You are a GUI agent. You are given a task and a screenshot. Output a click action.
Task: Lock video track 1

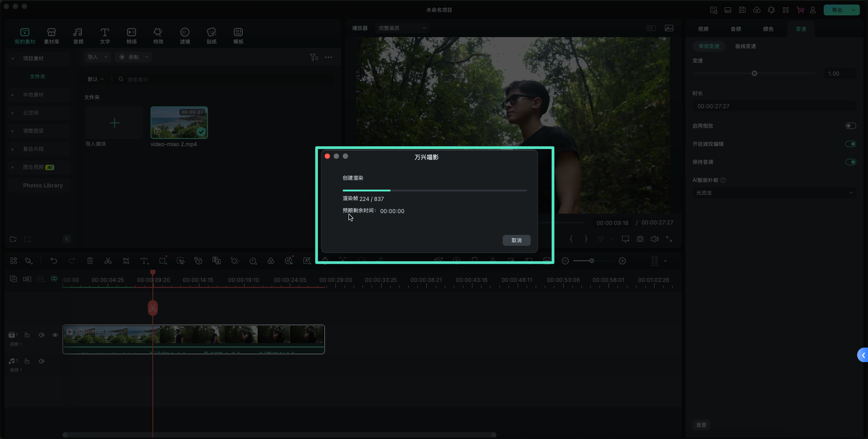(27, 335)
